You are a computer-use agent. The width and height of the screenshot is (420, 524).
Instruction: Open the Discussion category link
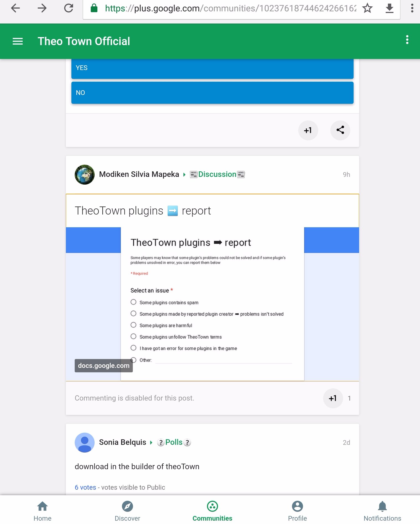point(217,174)
